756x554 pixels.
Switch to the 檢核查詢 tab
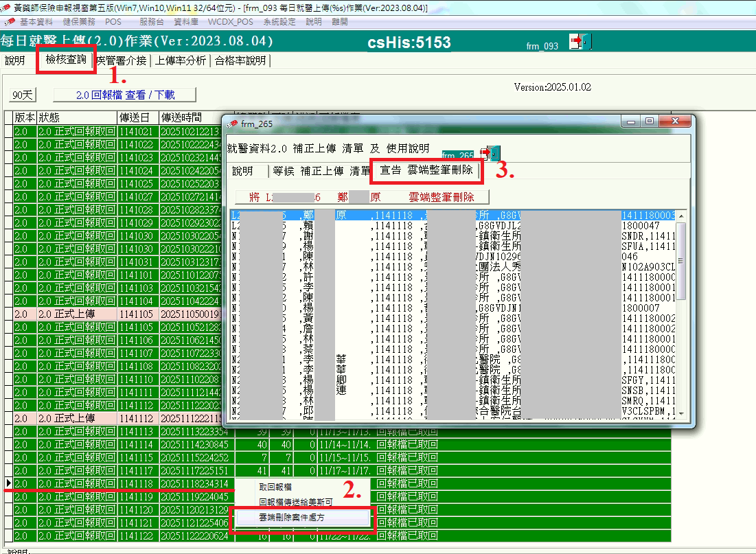pyautogui.click(x=66, y=60)
